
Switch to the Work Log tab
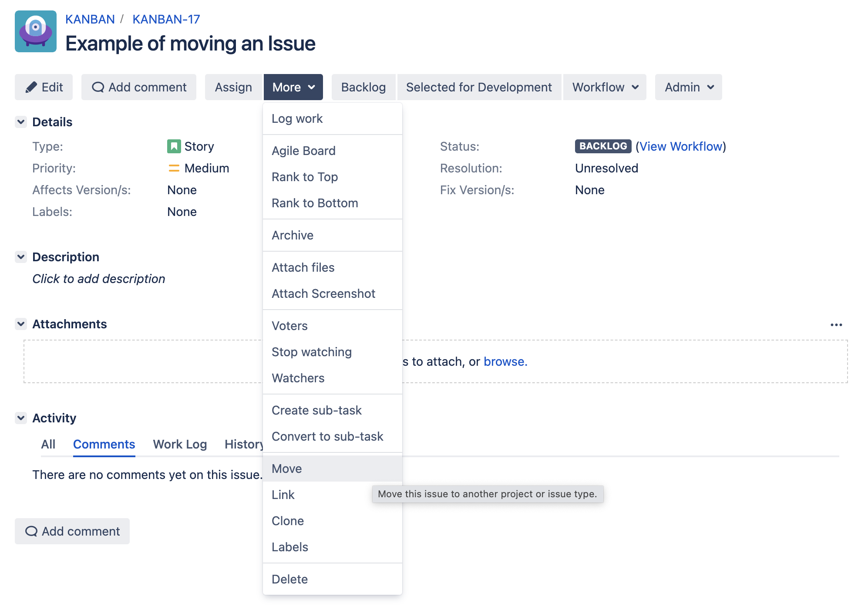coord(180,444)
